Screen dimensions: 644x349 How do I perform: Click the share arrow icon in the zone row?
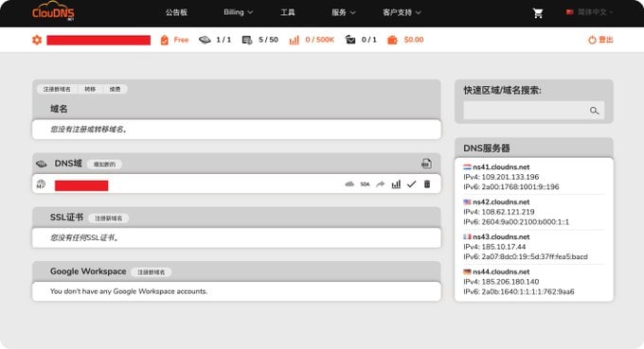tap(381, 184)
